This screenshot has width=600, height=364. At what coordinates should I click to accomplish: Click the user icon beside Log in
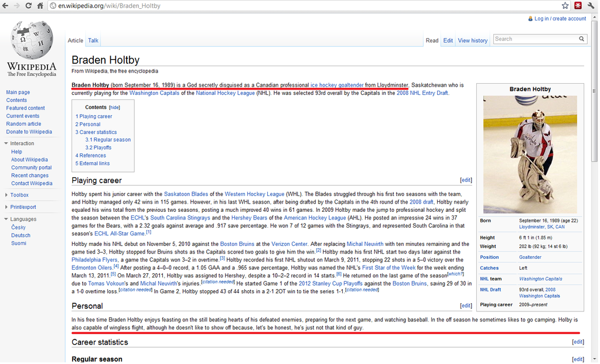(530, 19)
